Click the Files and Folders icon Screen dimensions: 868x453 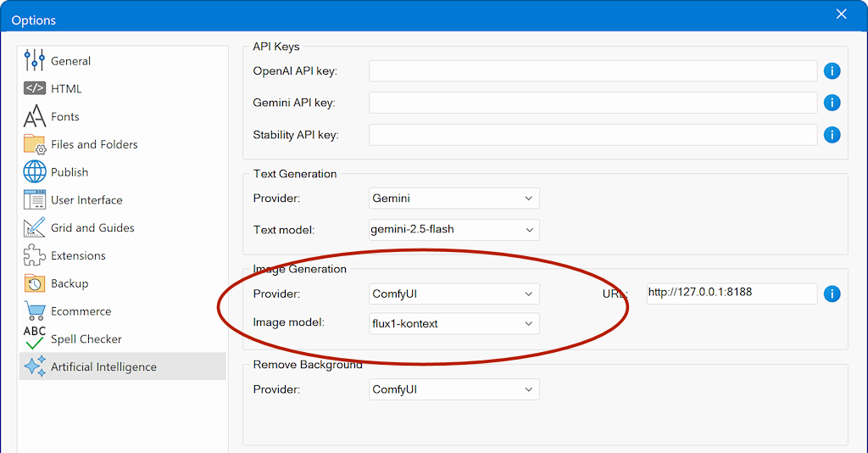(34, 144)
